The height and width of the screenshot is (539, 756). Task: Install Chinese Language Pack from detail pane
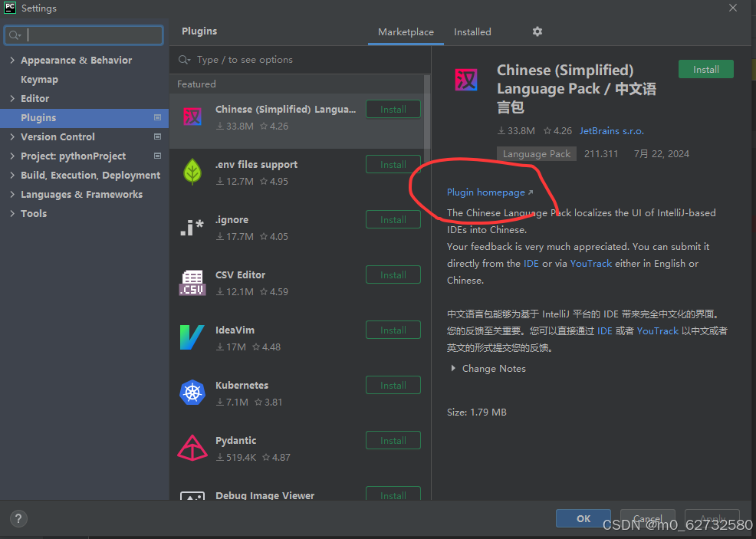706,70
